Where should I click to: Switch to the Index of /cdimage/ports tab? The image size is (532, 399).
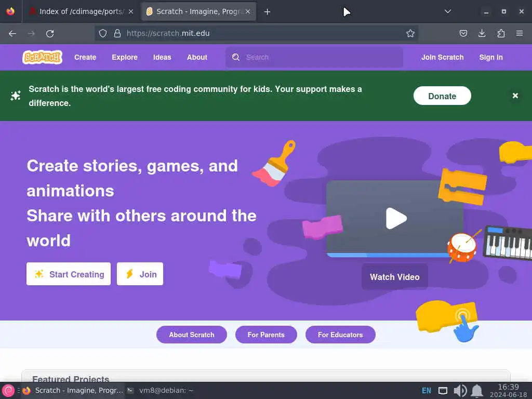click(82, 11)
